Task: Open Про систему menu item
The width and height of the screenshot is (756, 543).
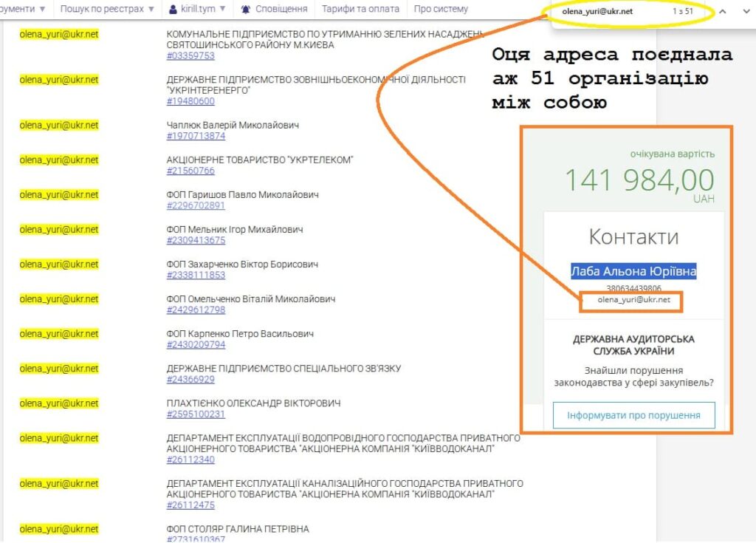Action: tap(441, 9)
